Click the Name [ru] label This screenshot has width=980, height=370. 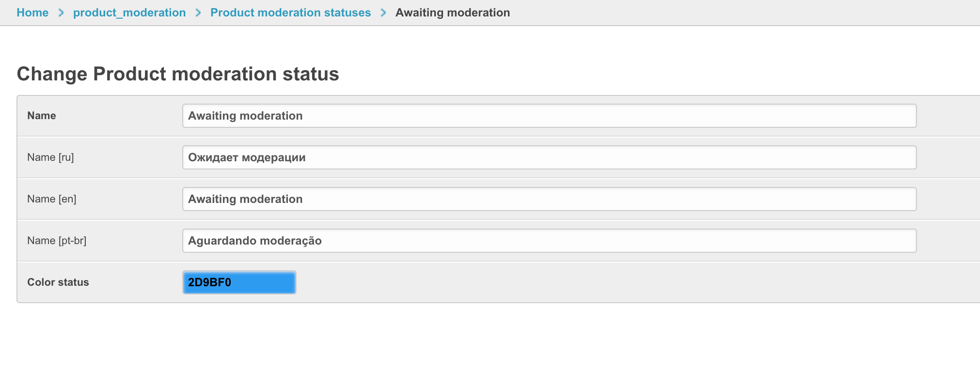point(50,157)
